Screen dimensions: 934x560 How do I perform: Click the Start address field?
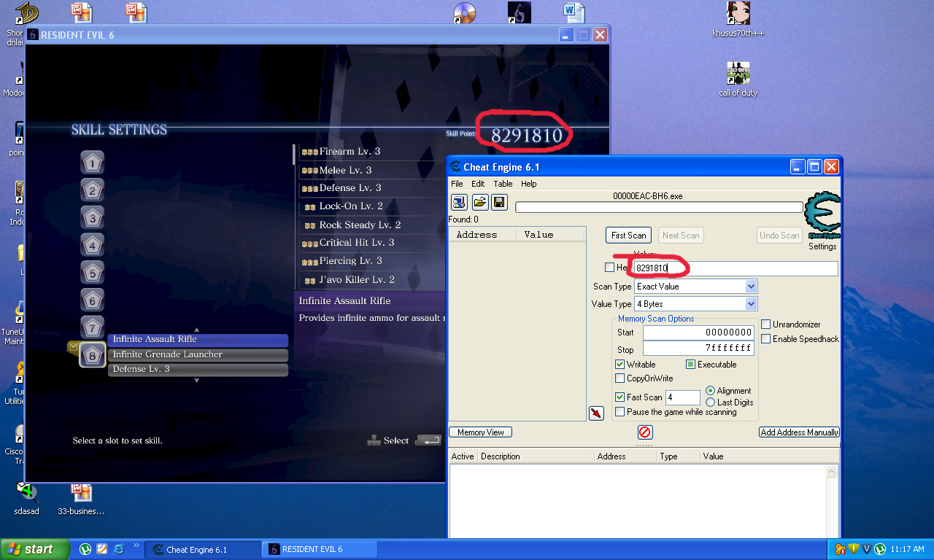pos(698,332)
